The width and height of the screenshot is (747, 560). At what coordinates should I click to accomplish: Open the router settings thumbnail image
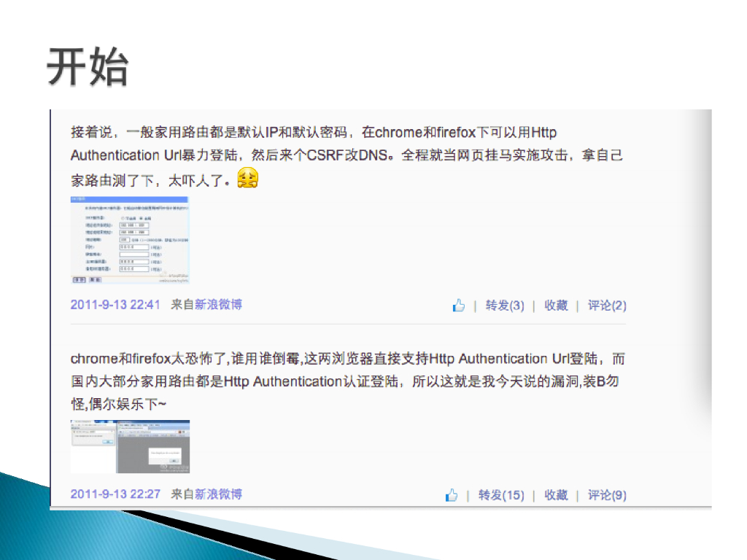(x=130, y=240)
